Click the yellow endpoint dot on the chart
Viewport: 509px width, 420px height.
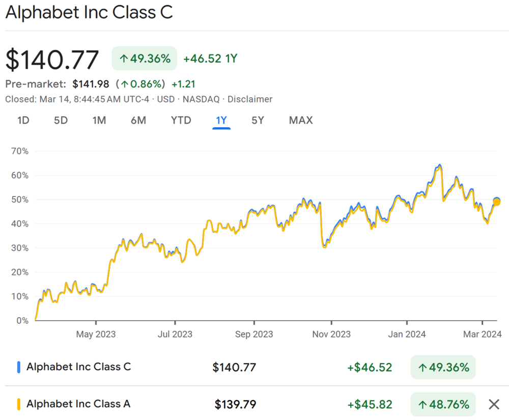497,202
